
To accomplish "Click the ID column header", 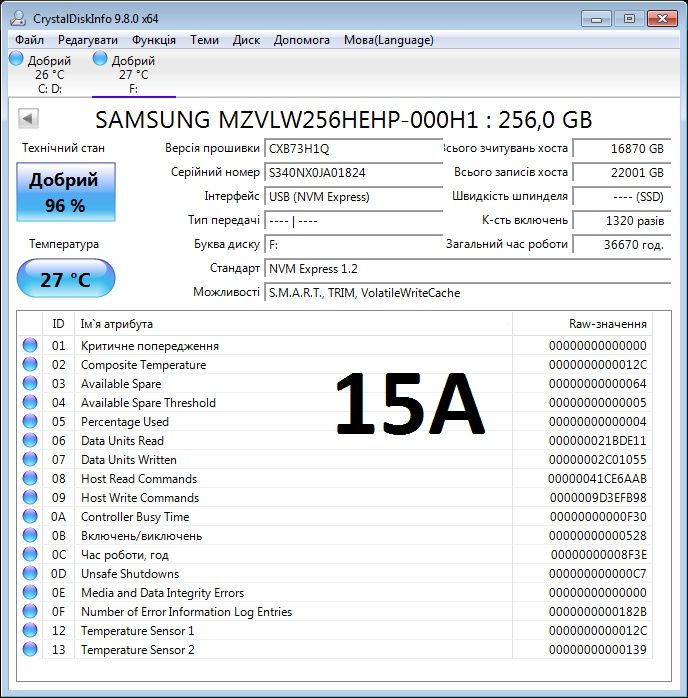I will [58, 324].
